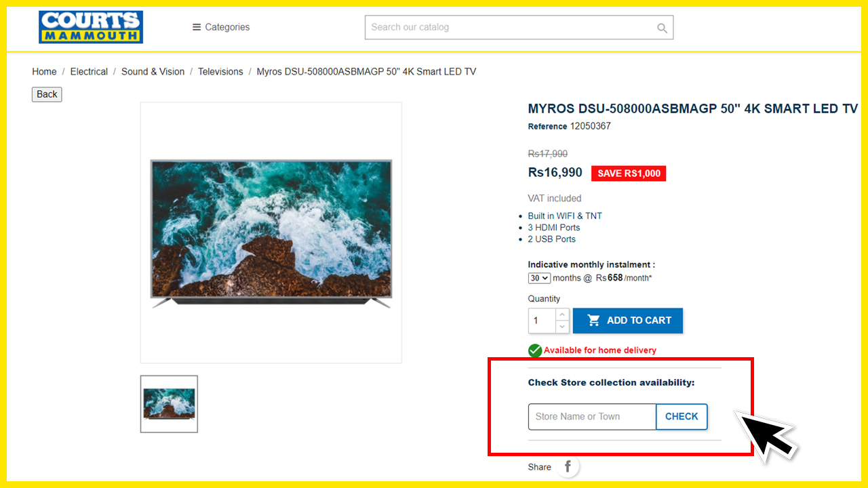The image size is (868, 488).
Task: Click the product title heading
Action: coord(693,108)
